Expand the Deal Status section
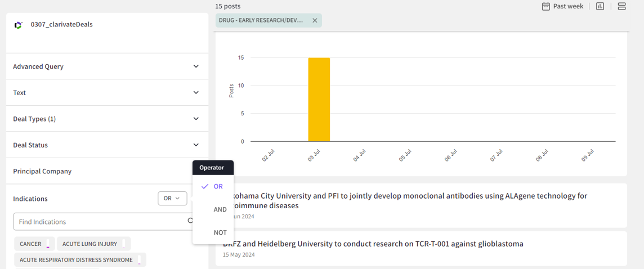This screenshot has width=644, height=269. tap(196, 145)
